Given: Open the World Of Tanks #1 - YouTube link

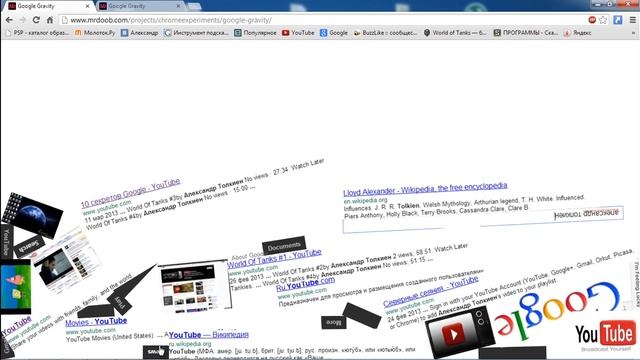Looking at the screenshot, I should [274, 259].
